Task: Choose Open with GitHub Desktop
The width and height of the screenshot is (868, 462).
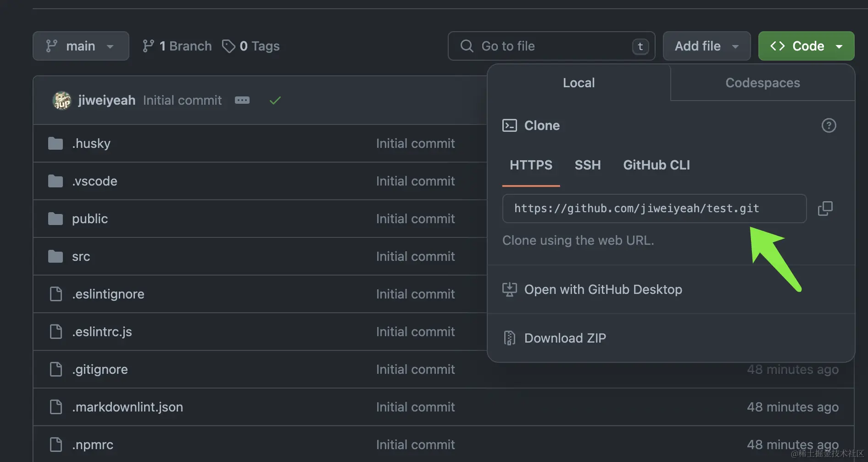Action: coord(603,289)
